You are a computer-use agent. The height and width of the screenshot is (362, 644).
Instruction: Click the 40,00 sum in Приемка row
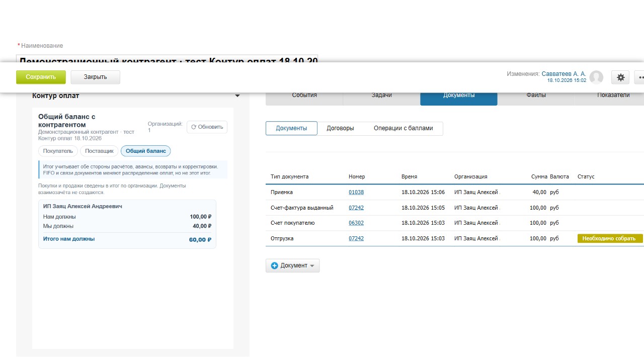tap(539, 193)
